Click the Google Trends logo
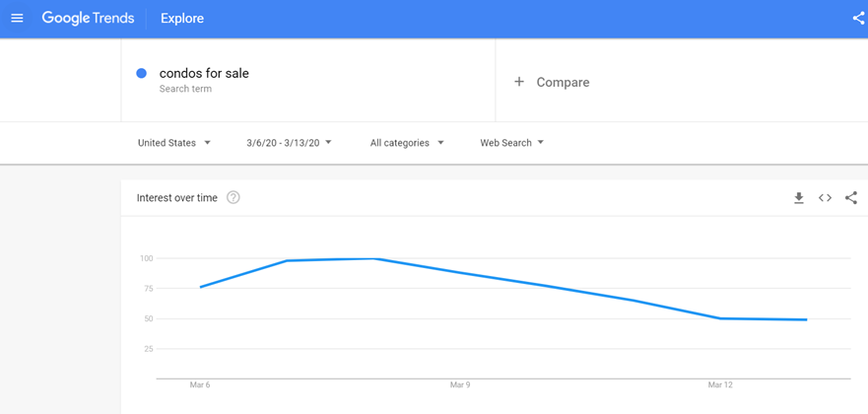 [x=88, y=18]
